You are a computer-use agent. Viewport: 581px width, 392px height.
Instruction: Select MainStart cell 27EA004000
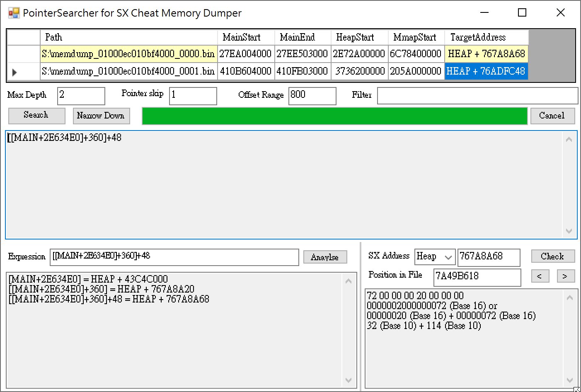[x=246, y=54]
